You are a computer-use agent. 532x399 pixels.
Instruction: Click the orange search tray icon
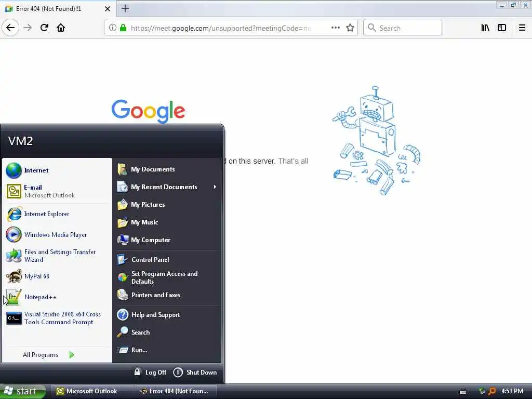(491, 391)
